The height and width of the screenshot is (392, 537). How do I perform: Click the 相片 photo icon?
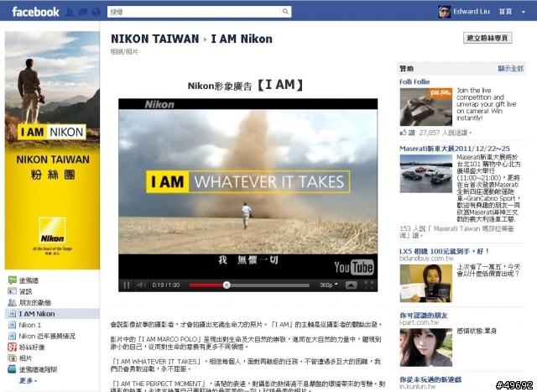12,358
